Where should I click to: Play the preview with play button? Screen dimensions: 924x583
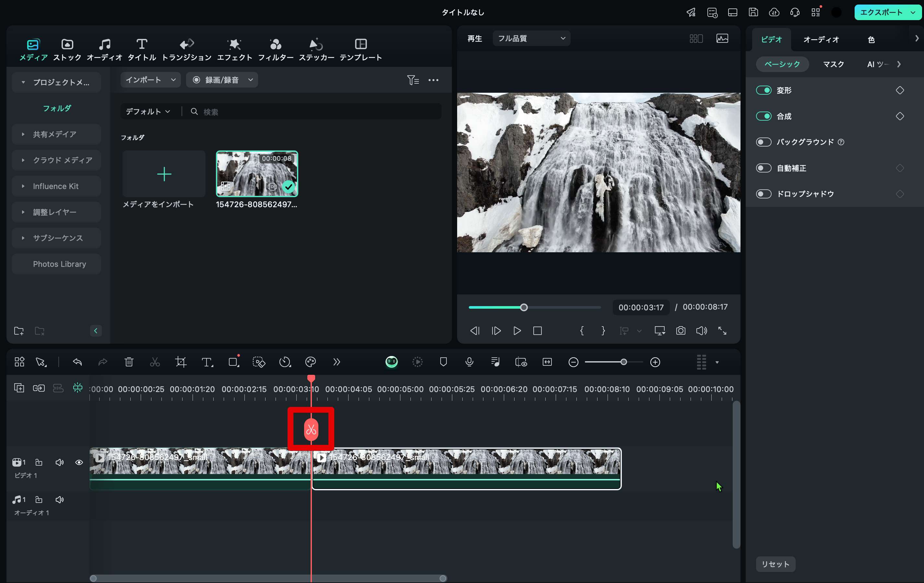click(517, 330)
